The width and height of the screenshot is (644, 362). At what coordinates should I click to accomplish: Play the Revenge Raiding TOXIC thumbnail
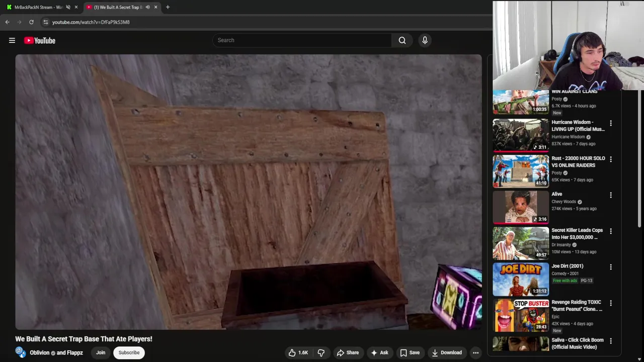click(x=521, y=315)
